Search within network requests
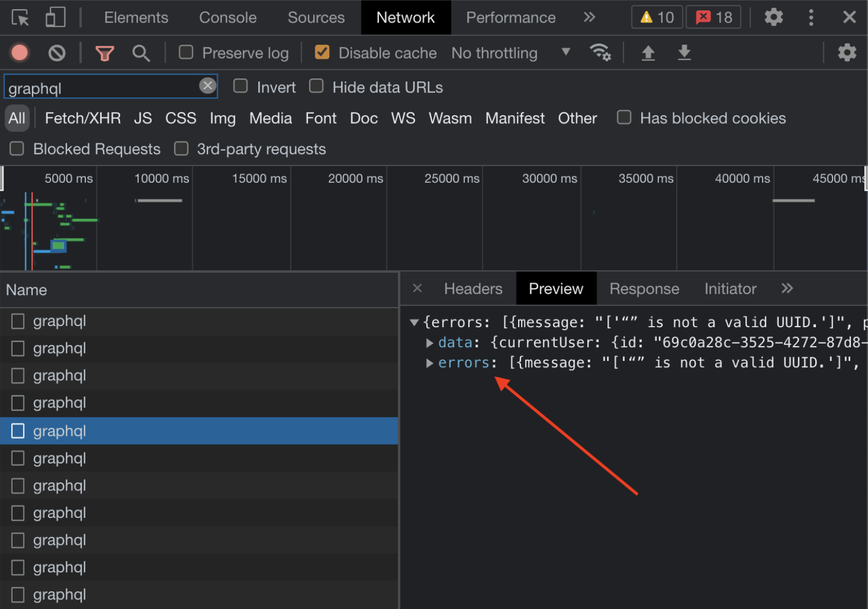The image size is (868, 609). [141, 52]
